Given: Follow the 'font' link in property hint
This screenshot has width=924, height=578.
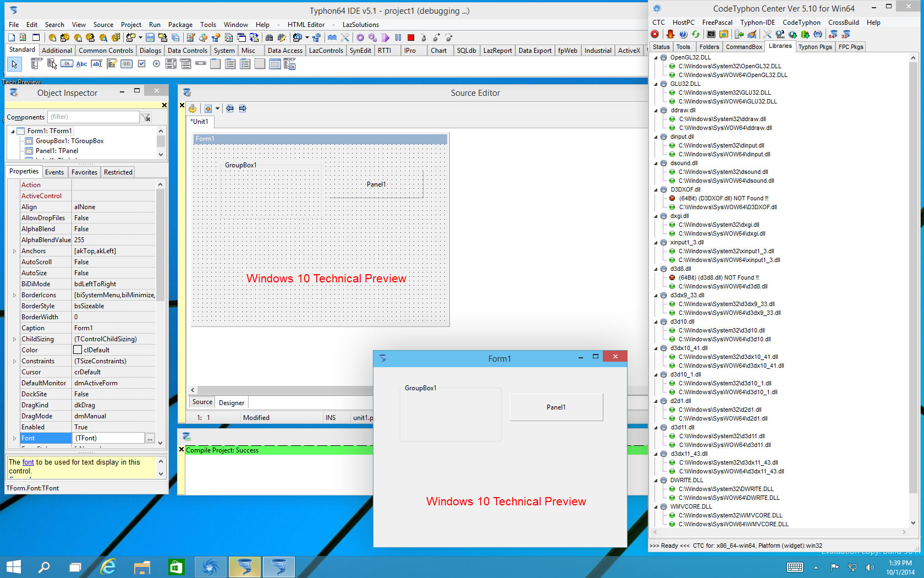Looking at the screenshot, I should click(28, 462).
